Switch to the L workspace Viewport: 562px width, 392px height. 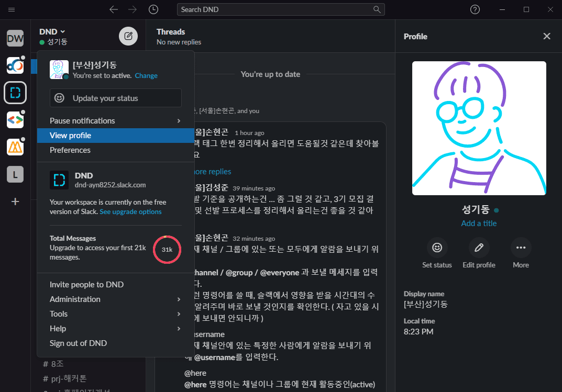pos(15,174)
